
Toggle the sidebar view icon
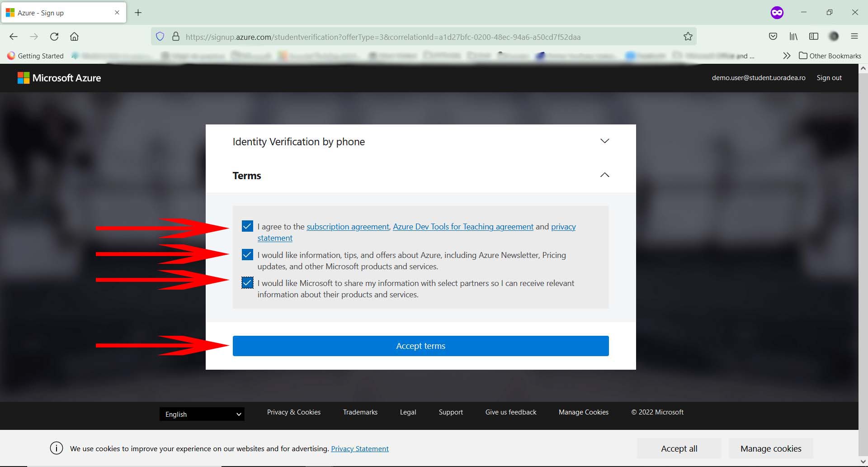pos(814,36)
